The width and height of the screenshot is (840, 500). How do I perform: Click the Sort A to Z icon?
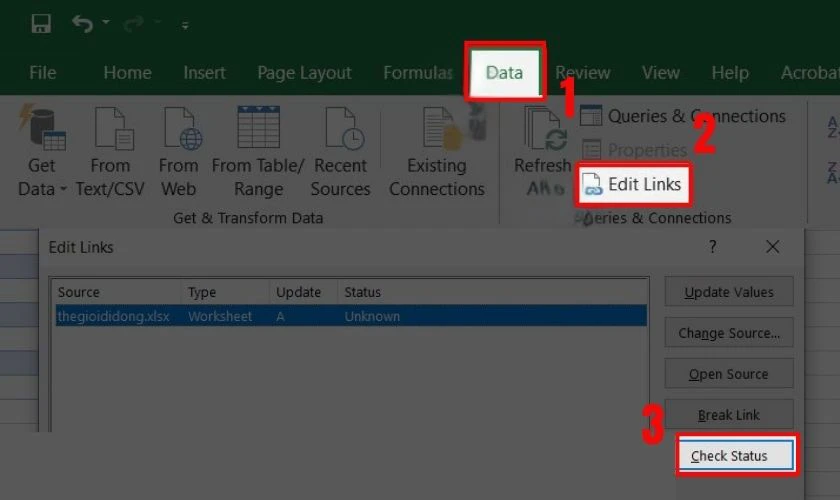[832, 128]
